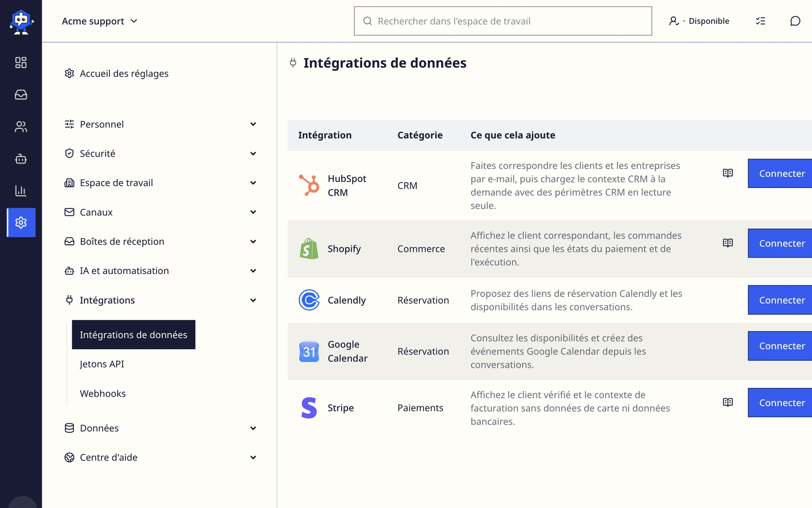Click the Catégorie column header
This screenshot has height=508, width=812.
click(x=420, y=135)
